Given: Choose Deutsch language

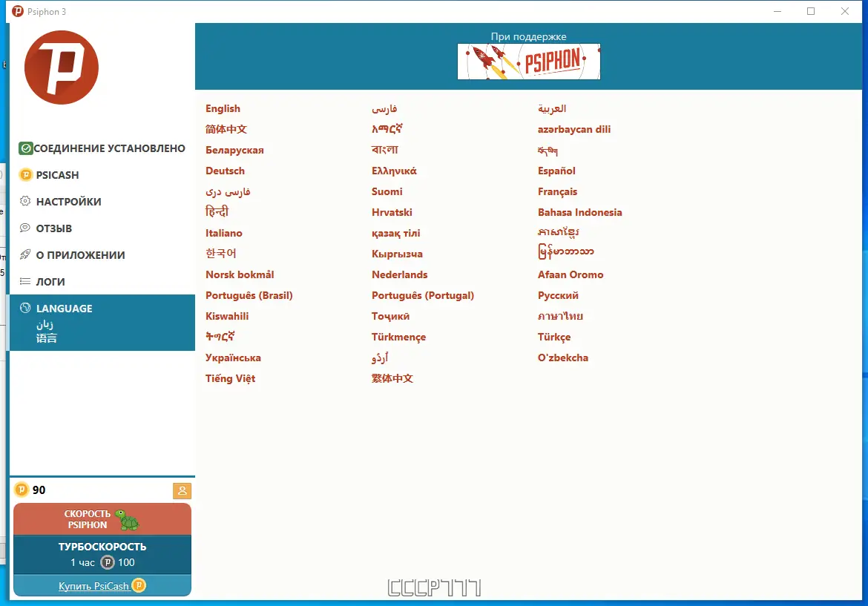Looking at the screenshot, I should (225, 171).
